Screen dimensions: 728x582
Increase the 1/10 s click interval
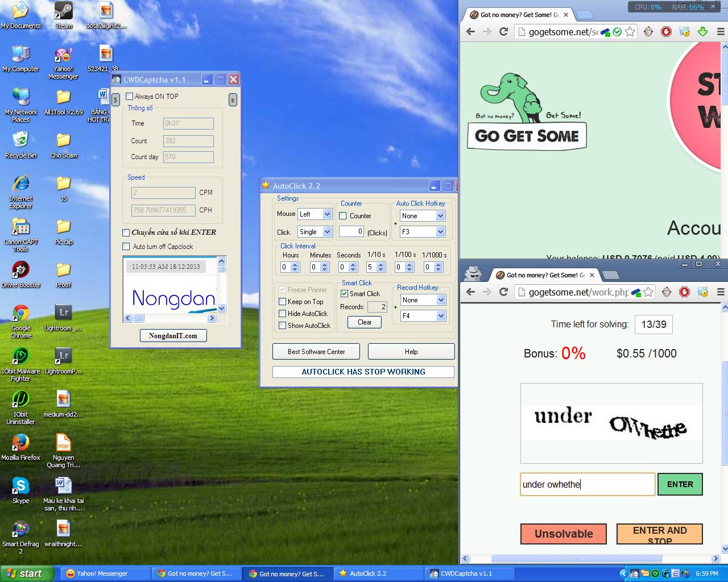pyautogui.click(x=381, y=265)
